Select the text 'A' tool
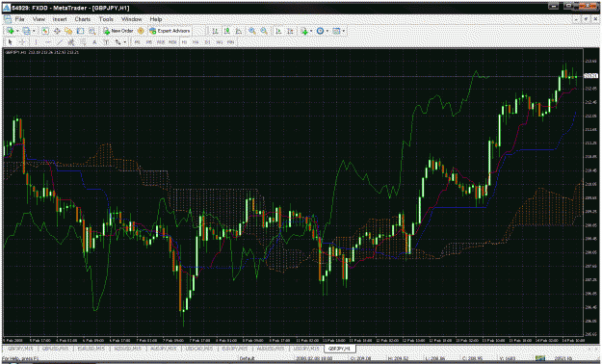This screenshot has height=364, width=602. click(94, 42)
